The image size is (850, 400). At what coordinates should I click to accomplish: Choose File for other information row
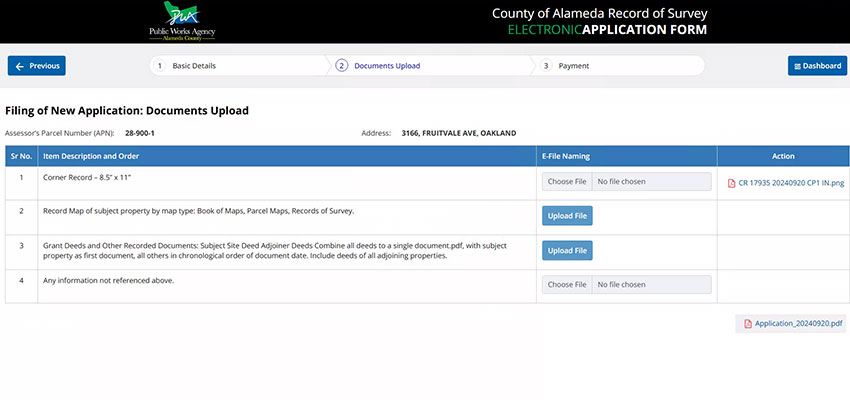[567, 285]
